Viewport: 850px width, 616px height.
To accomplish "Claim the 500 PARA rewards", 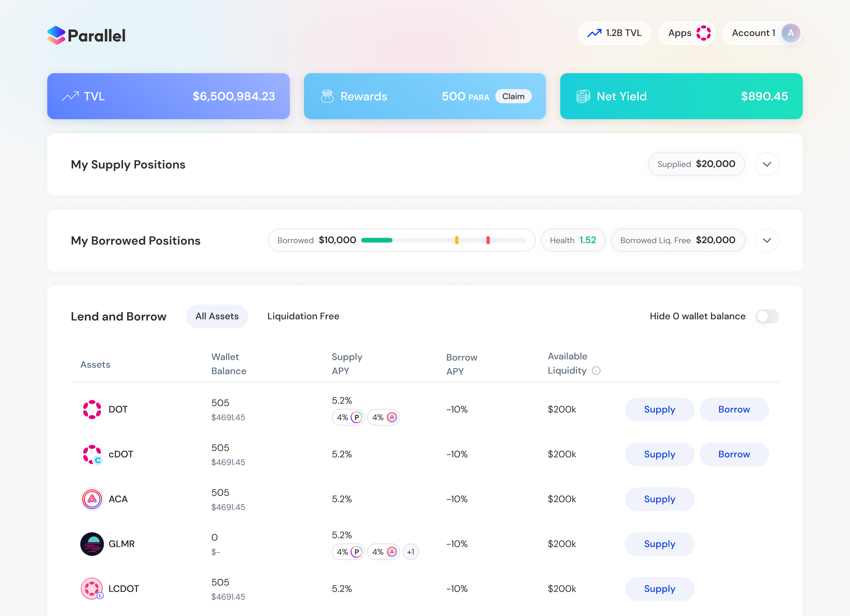I will click(513, 96).
